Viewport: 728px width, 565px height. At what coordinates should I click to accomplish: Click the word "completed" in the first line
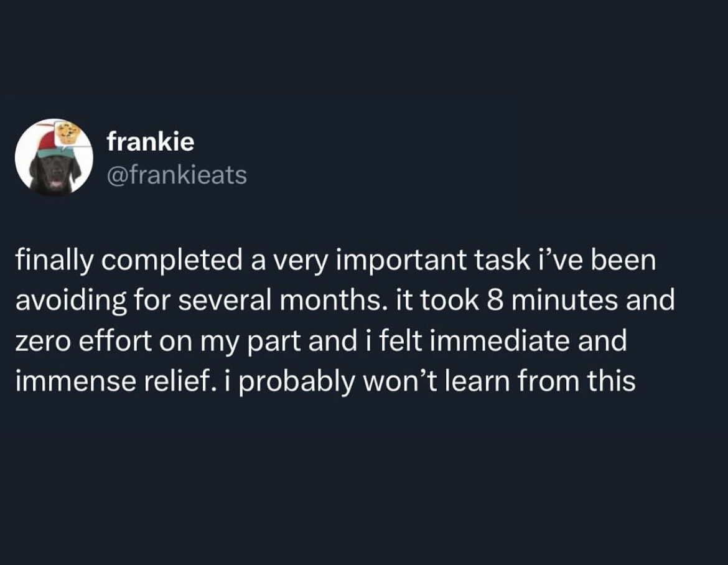tap(170, 260)
